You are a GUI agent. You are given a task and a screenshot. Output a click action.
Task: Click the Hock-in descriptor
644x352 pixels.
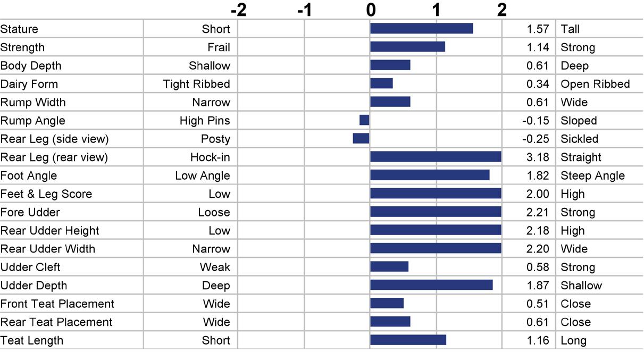(x=210, y=157)
